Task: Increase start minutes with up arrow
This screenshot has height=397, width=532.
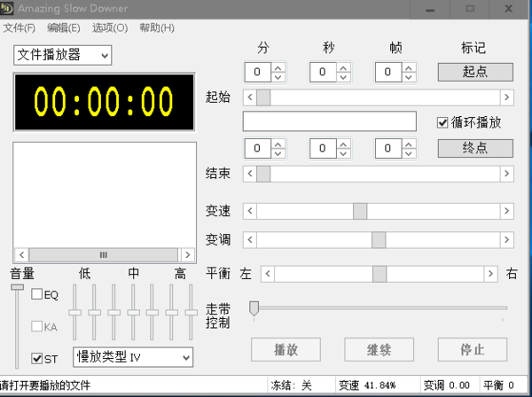Action: tap(278, 68)
